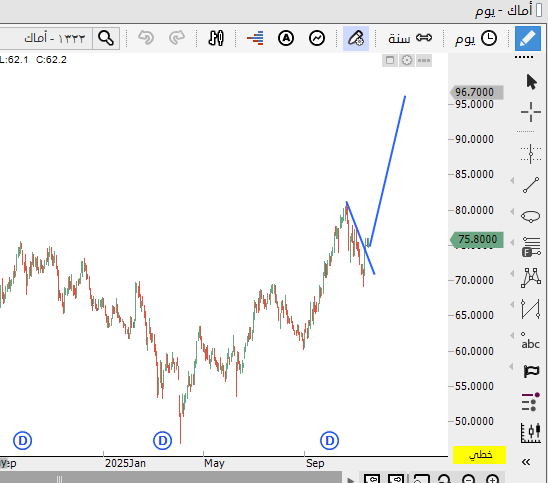Image resolution: width=548 pixels, height=483 pixels.
Task: Open the يوم interval selector
Action: (476, 38)
